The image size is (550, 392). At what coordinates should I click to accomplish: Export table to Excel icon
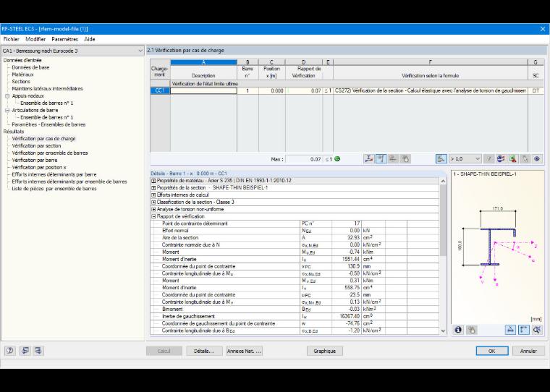click(x=512, y=159)
